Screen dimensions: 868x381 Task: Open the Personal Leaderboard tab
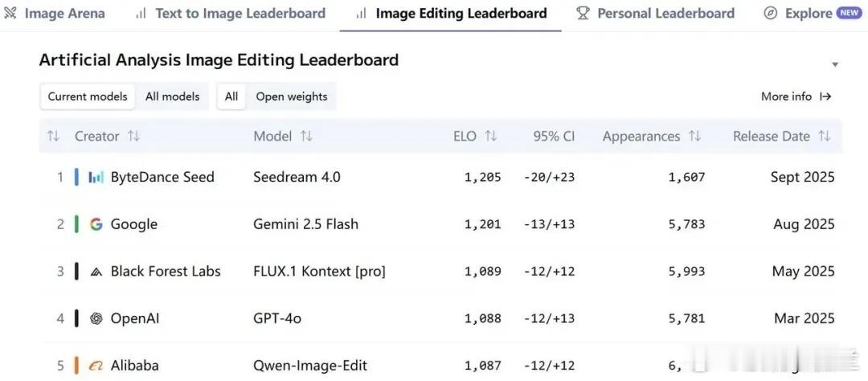[656, 14]
